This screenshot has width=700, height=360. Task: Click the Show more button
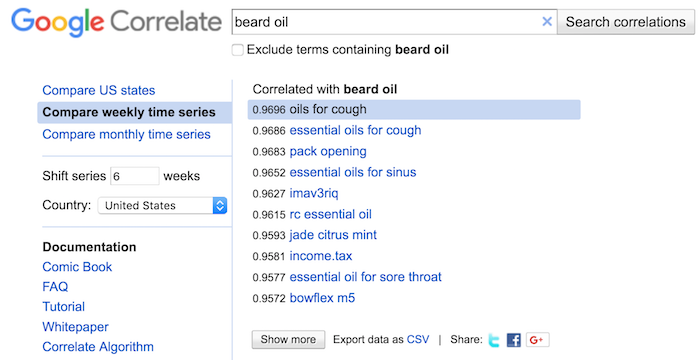point(288,339)
